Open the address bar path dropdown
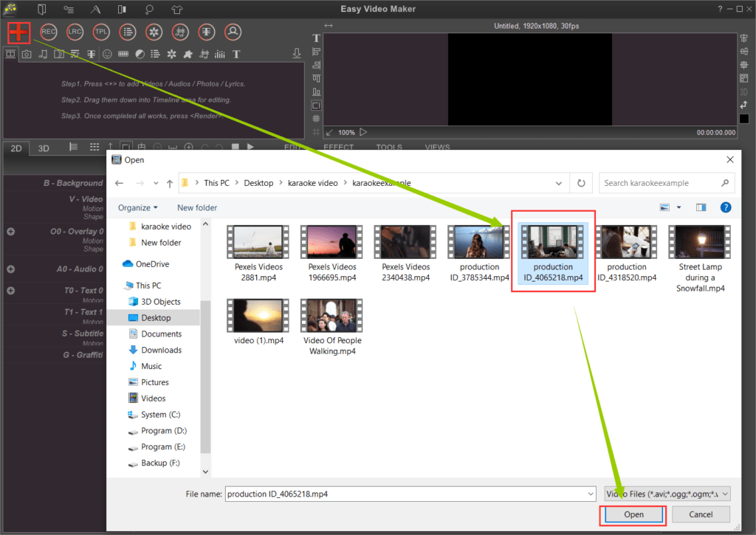756x535 pixels. pyautogui.click(x=559, y=182)
